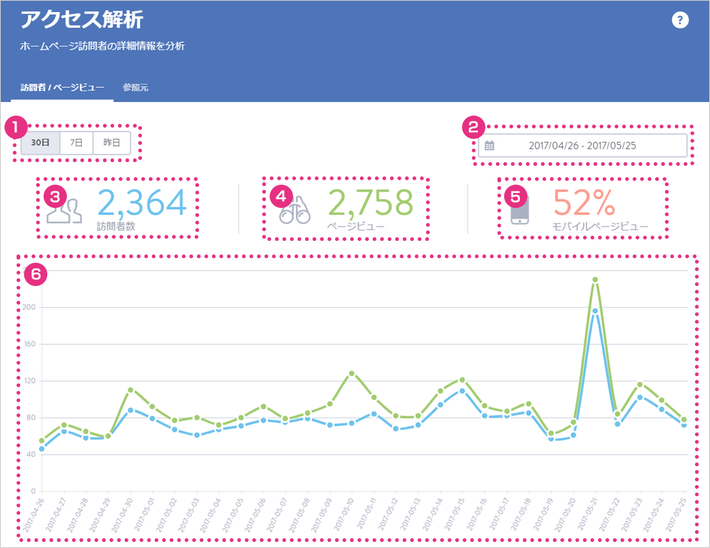Click the visitors silhouette icon
Viewport: 710px width, 548px height.
64,210
